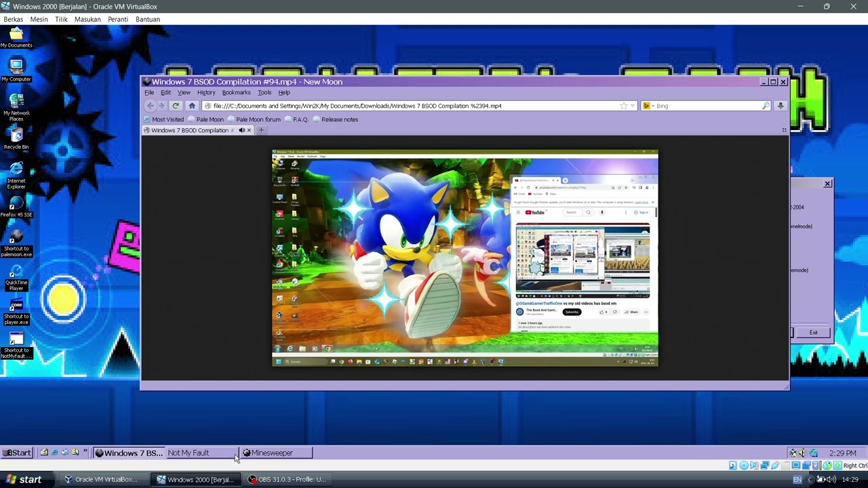
Task: Open VirtualBox Bantuan menu
Action: click(x=147, y=19)
